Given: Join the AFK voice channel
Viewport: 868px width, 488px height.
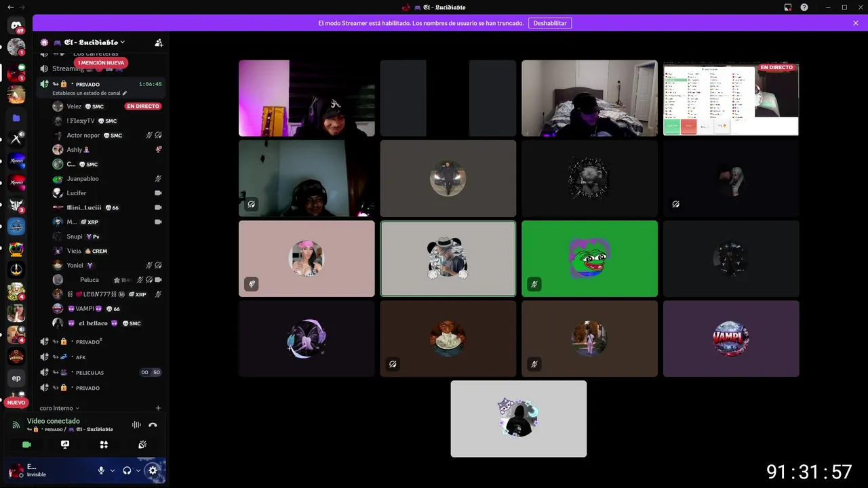Looking at the screenshot, I should (x=100, y=357).
